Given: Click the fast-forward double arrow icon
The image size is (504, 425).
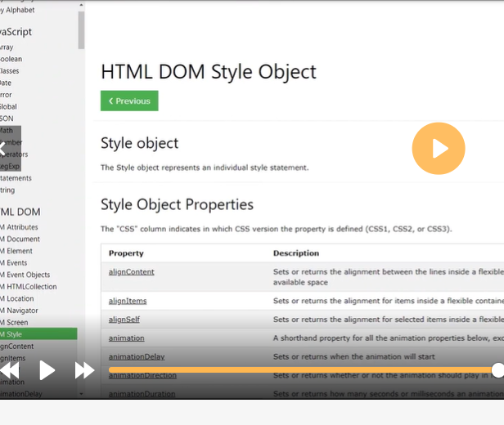Looking at the screenshot, I should tap(84, 371).
